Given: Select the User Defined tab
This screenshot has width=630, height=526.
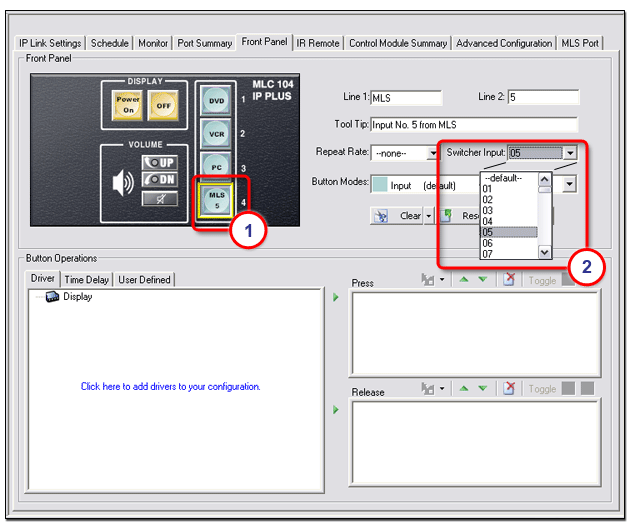Looking at the screenshot, I should (144, 280).
